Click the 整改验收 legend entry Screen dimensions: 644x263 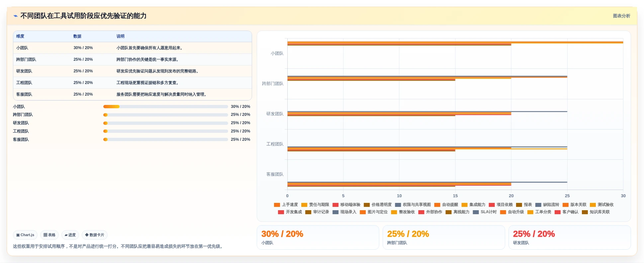pos(403,212)
